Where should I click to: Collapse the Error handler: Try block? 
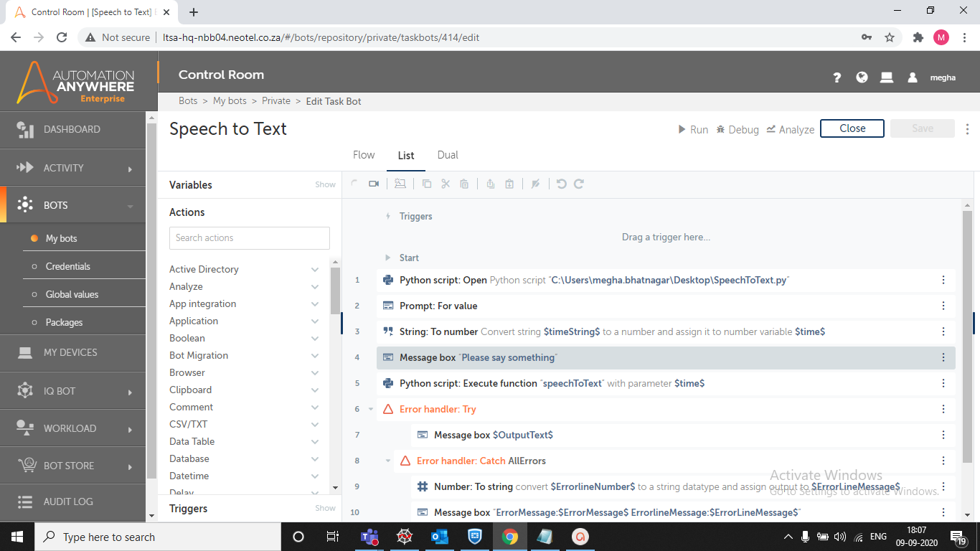coord(371,409)
